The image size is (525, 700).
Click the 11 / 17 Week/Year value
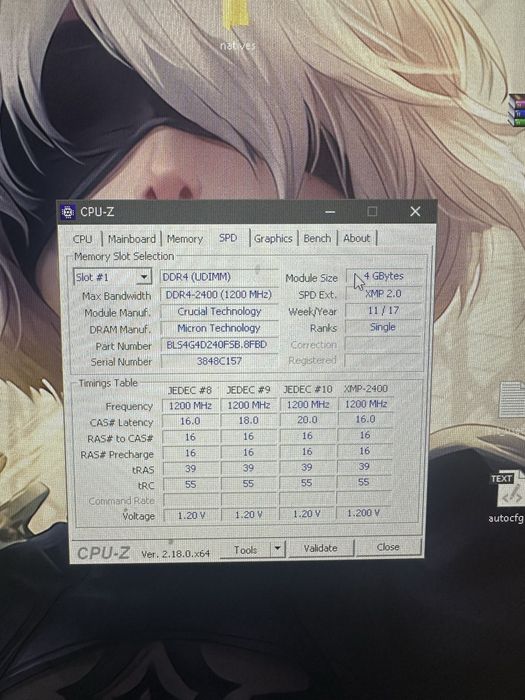(x=384, y=310)
